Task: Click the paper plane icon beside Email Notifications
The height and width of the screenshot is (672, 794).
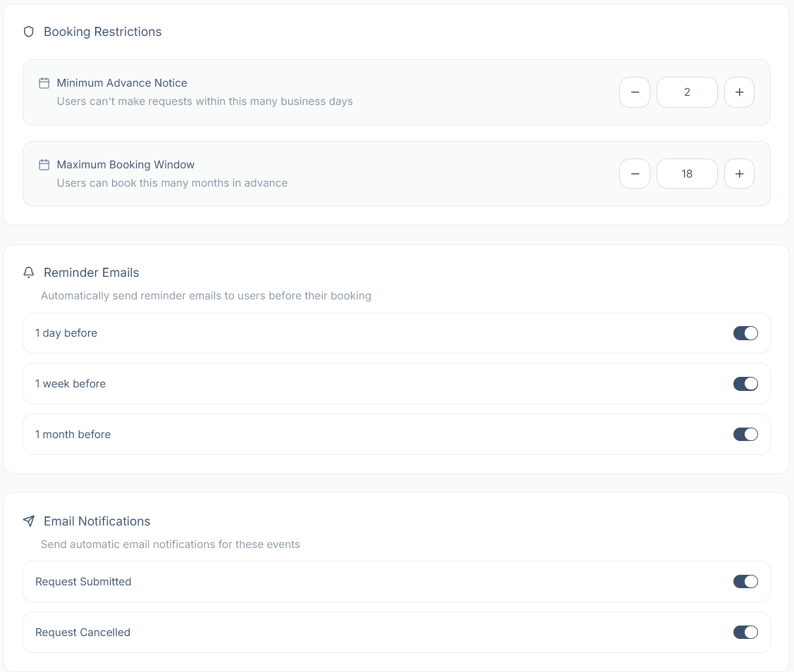Action: [x=29, y=521]
